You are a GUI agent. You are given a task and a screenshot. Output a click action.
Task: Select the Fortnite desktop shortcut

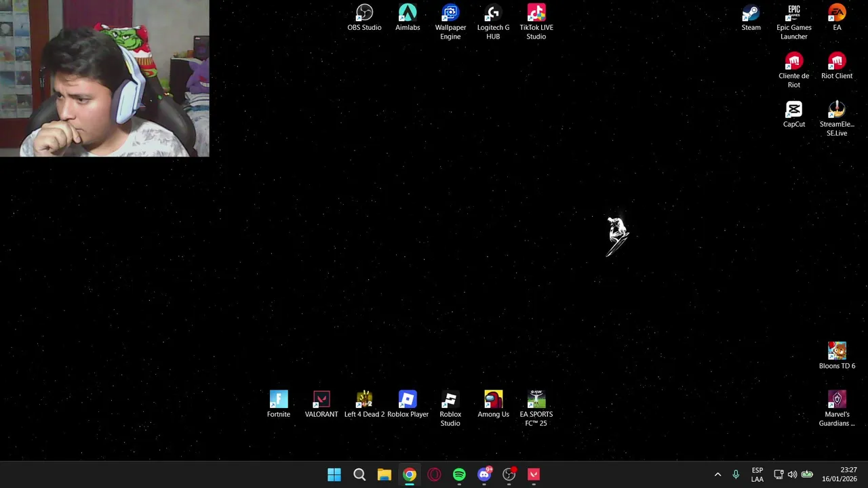[x=279, y=404]
